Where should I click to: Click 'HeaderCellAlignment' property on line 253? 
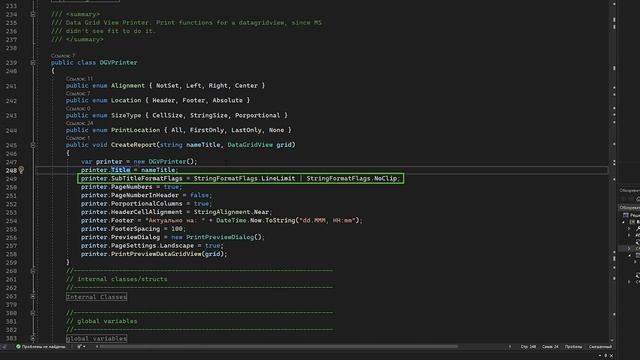tap(147, 212)
